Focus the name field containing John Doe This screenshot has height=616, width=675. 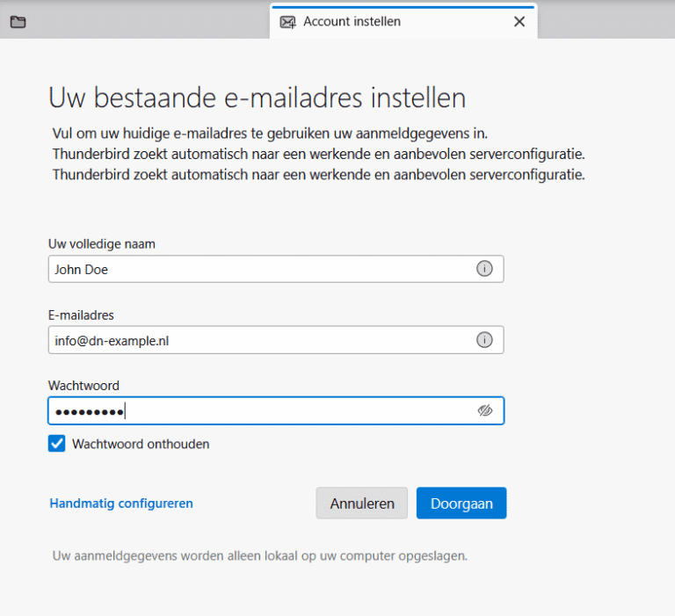click(255, 270)
